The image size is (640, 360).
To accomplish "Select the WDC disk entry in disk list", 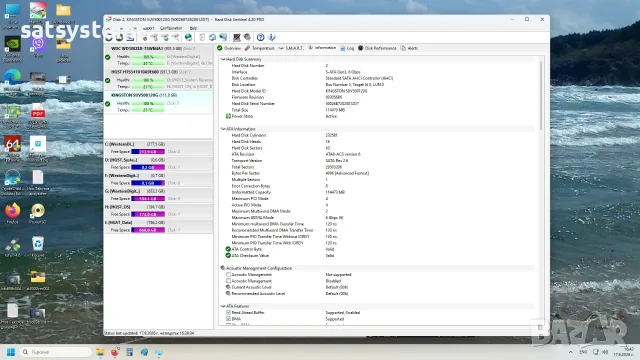I will tap(158, 56).
